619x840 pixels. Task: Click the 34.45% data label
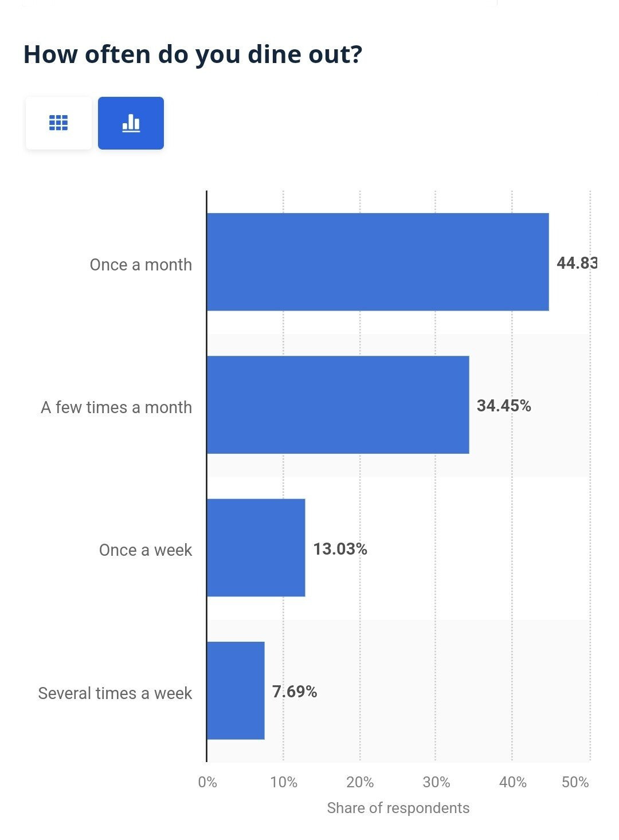click(504, 406)
